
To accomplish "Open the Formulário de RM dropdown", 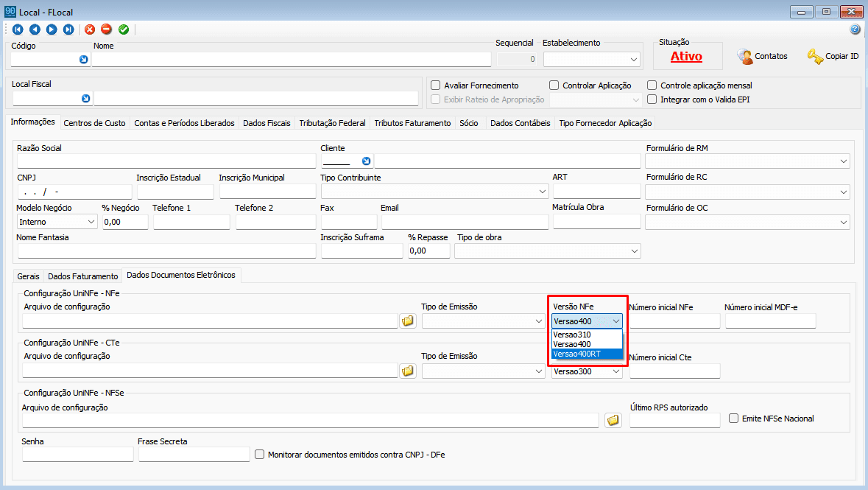I will (844, 161).
